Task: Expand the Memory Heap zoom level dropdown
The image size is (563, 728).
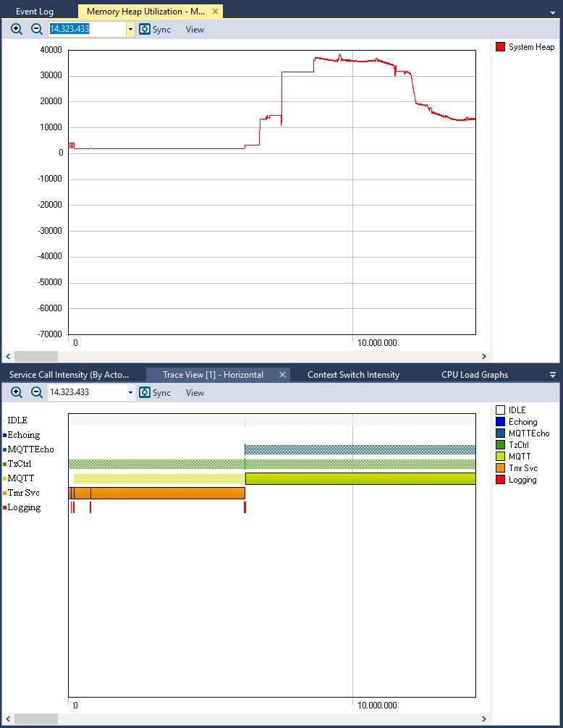Action: point(130,30)
